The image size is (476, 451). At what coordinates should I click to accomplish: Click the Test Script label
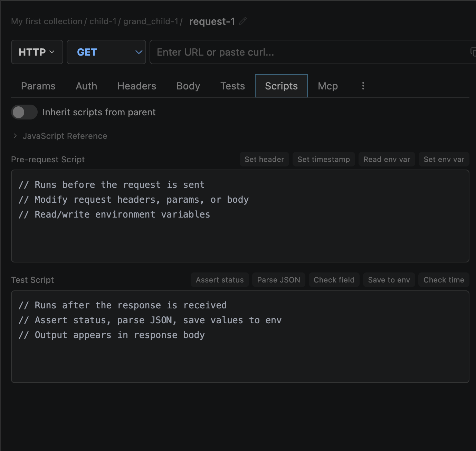[x=32, y=280]
